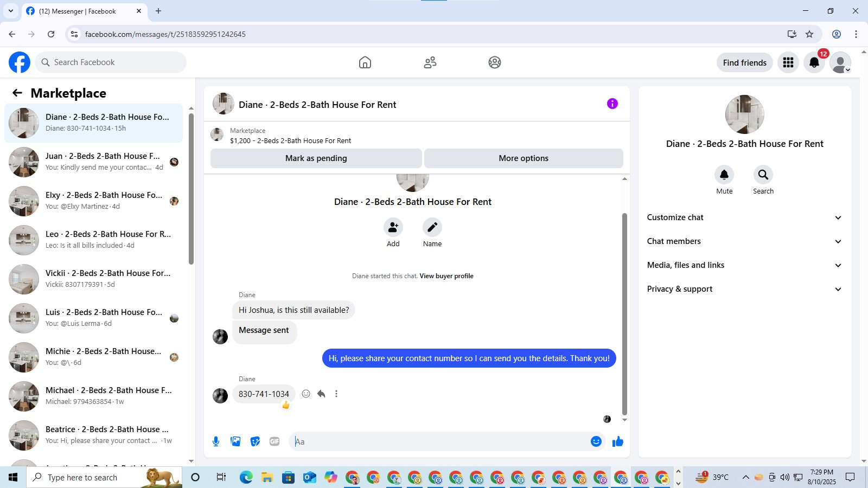Image resolution: width=868 pixels, height=488 pixels.
Task: Click the Name pencil icon in chat
Action: coord(432,227)
